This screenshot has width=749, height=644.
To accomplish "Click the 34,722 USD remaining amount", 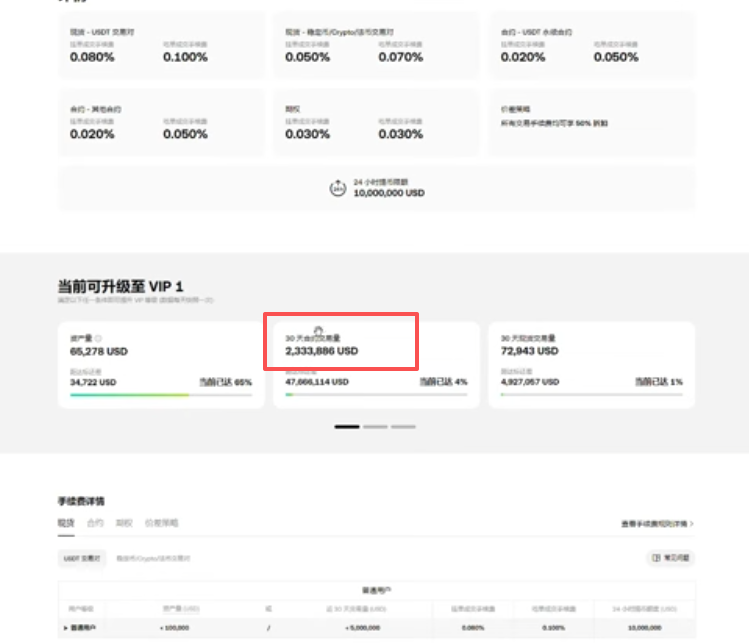I will pos(93,382).
